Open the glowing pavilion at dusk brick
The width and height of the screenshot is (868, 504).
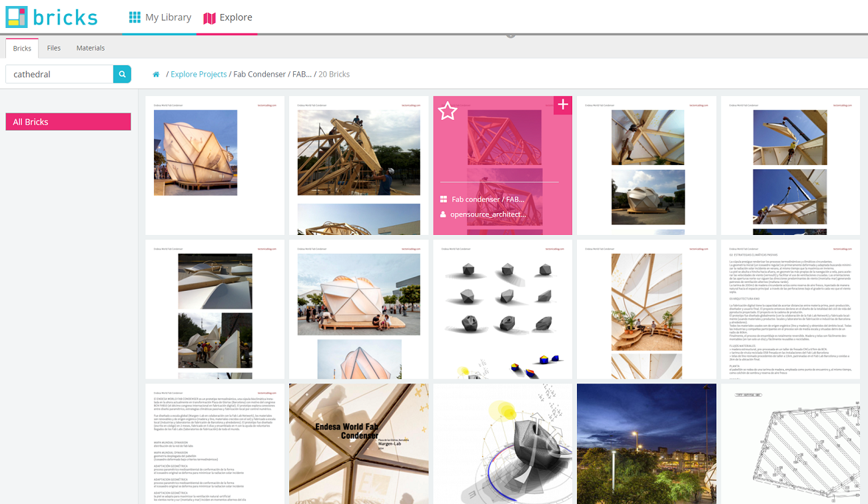pyautogui.click(x=215, y=165)
